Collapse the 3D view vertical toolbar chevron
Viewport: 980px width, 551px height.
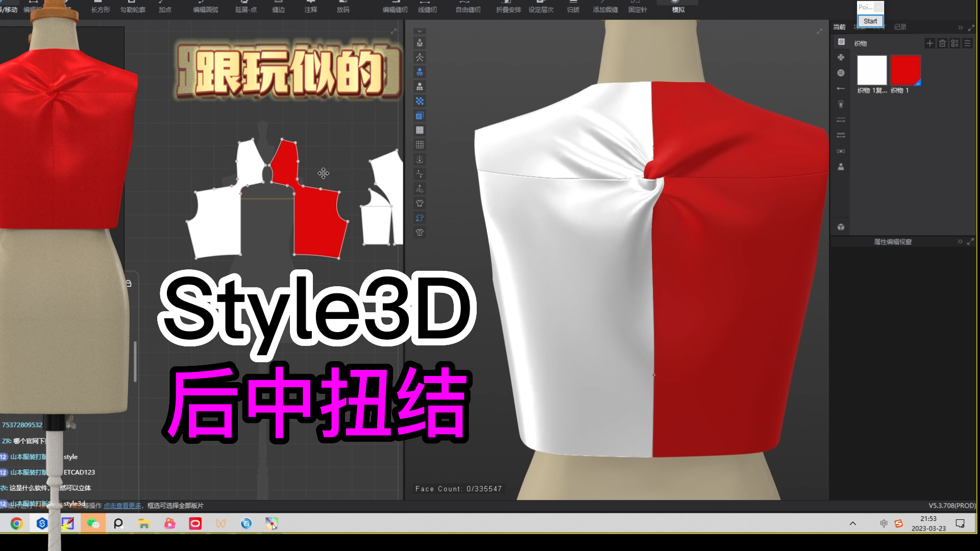click(420, 31)
